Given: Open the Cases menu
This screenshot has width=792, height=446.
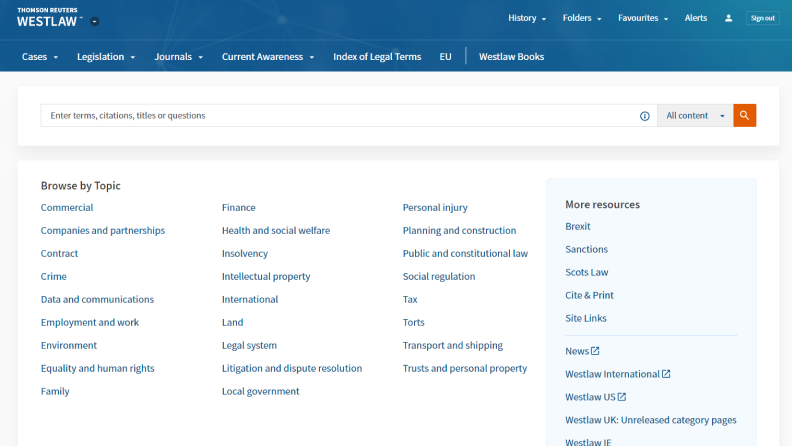Looking at the screenshot, I should pyautogui.click(x=40, y=57).
